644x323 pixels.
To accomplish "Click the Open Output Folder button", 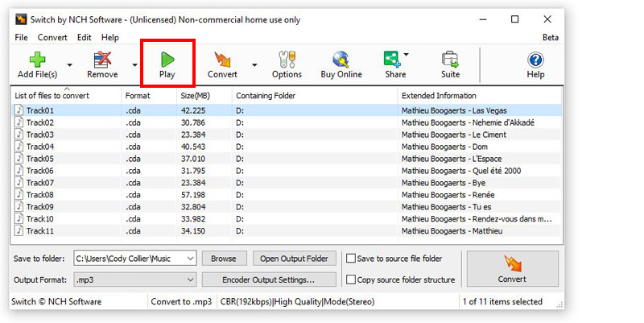I will coord(294,259).
